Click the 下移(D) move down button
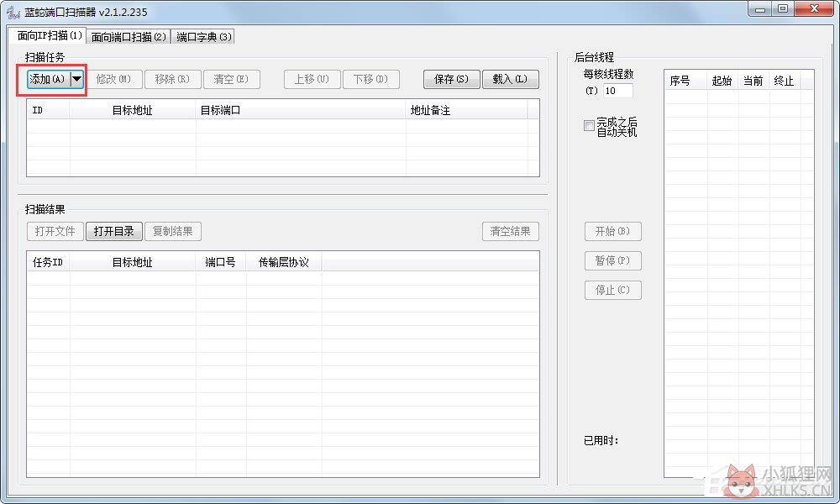 (370, 79)
